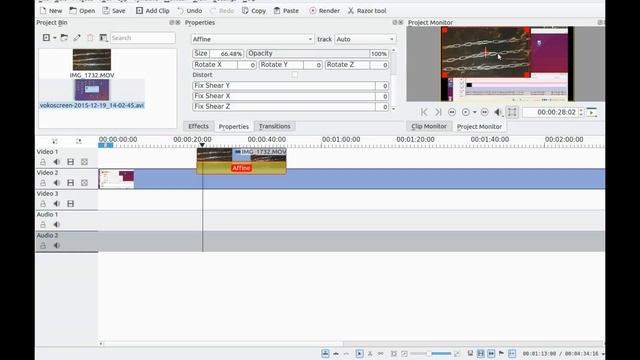Mute audio on the Video 1 track

pyautogui.click(x=57, y=162)
